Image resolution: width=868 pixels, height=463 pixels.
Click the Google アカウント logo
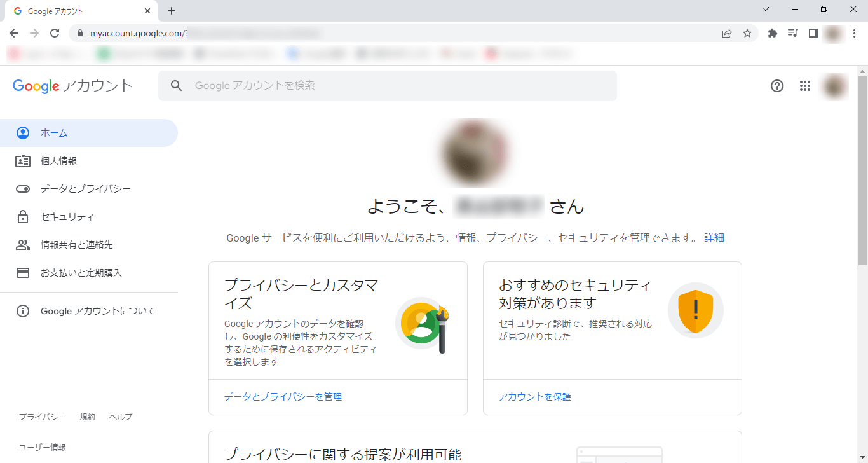coord(72,86)
